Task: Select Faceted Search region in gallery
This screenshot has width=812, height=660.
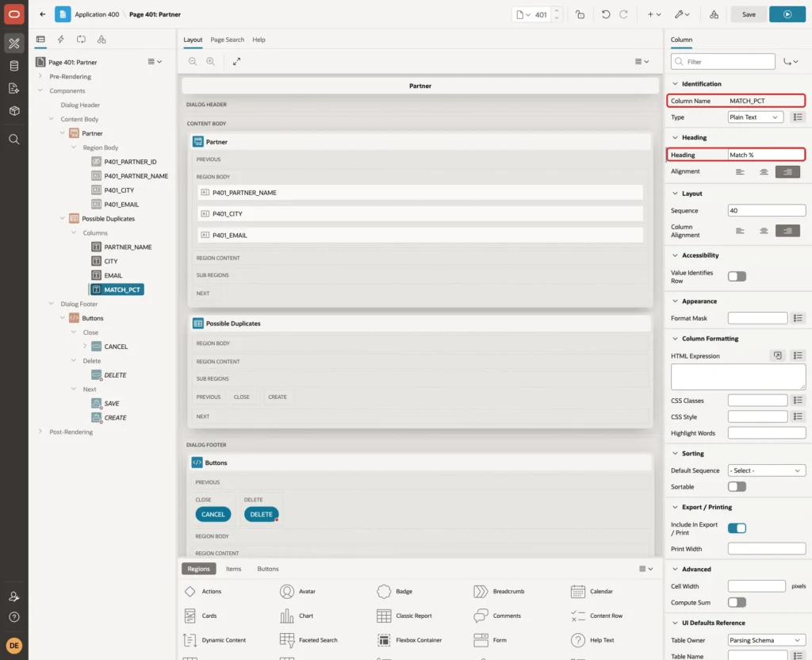Action: 308,640
